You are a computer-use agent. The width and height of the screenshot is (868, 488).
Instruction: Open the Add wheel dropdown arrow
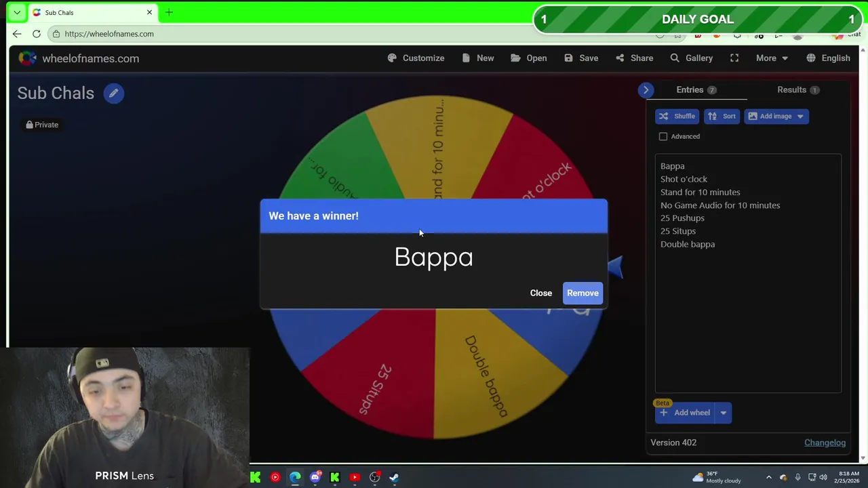click(x=724, y=413)
